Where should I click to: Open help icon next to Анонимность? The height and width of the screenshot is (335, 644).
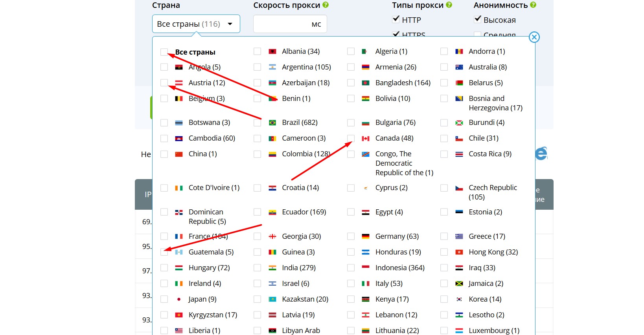533,5
